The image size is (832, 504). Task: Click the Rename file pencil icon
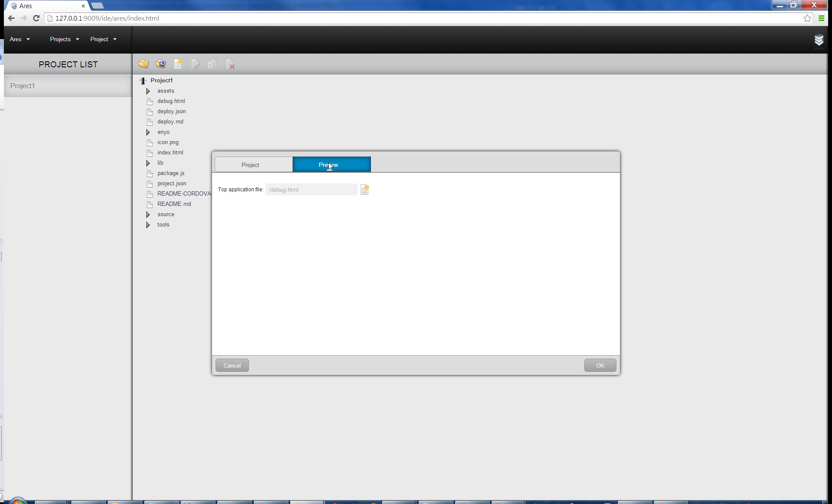click(195, 64)
